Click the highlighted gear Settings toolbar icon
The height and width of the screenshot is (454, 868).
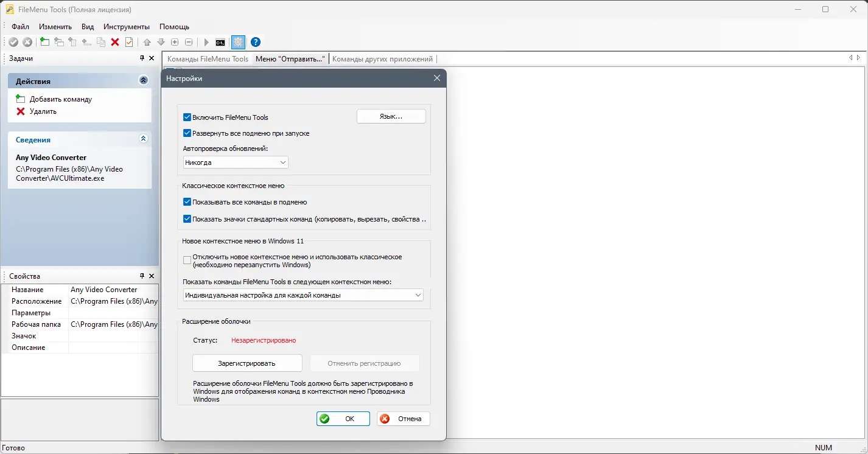pyautogui.click(x=238, y=42)
